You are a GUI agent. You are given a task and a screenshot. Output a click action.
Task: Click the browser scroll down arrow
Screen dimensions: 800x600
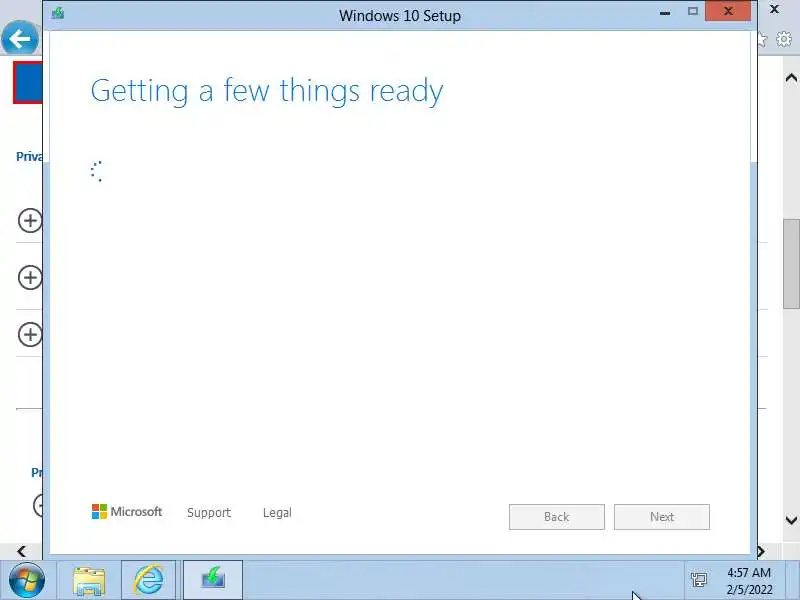[x=791, y=520]
